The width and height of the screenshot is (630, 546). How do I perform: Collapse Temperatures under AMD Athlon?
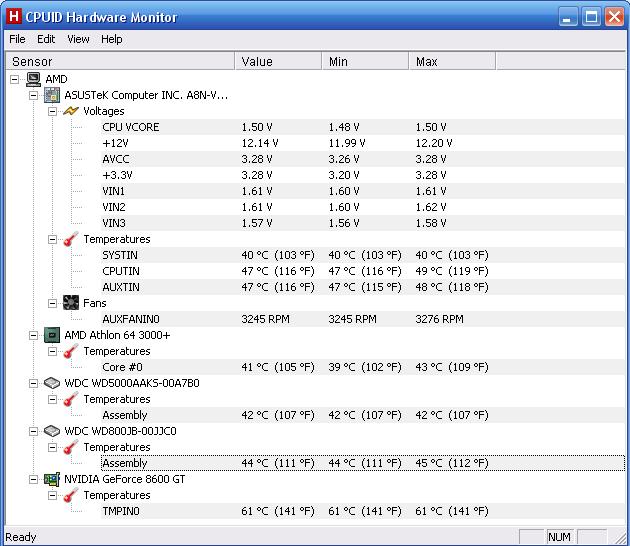tap(52, 351)
